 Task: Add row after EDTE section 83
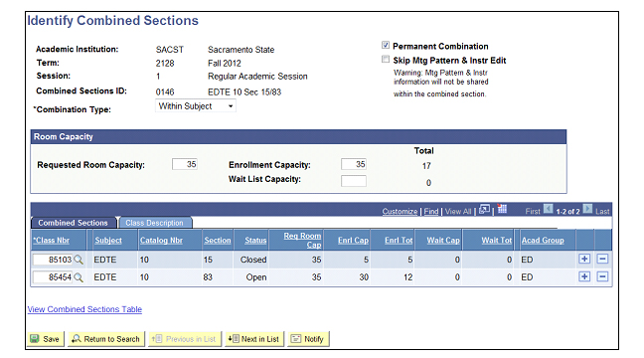pos(584,276)
